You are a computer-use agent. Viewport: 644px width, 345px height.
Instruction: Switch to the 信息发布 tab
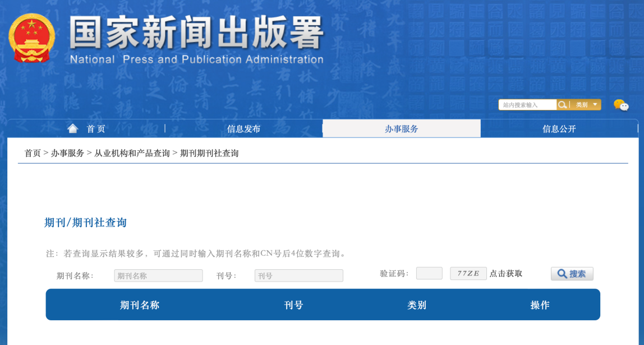click(245, 128)
